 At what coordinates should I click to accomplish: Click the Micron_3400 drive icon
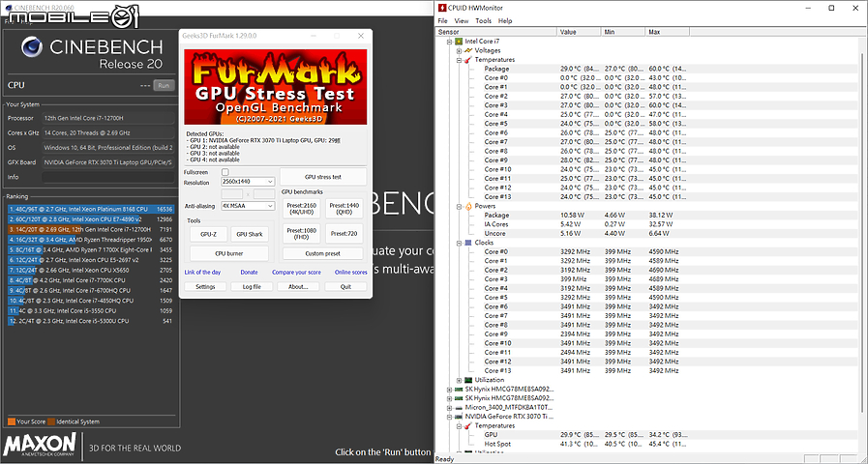[459, 408]
